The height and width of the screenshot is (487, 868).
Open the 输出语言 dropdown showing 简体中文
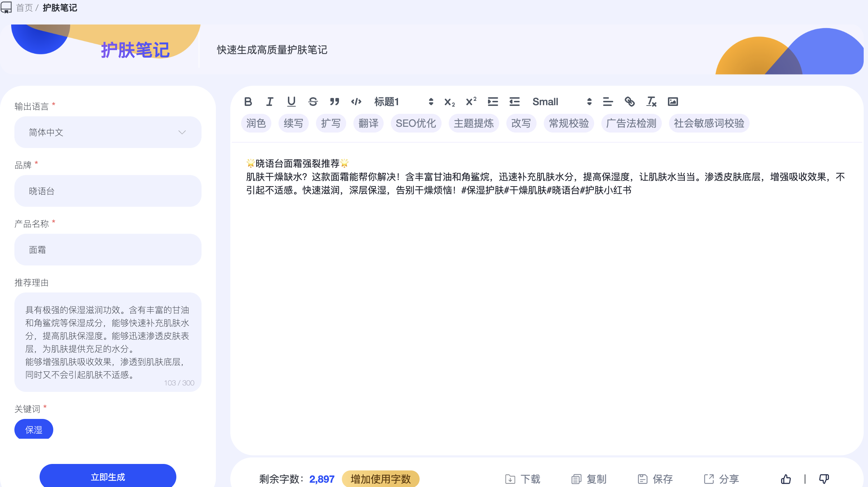(x=108, y=132)
